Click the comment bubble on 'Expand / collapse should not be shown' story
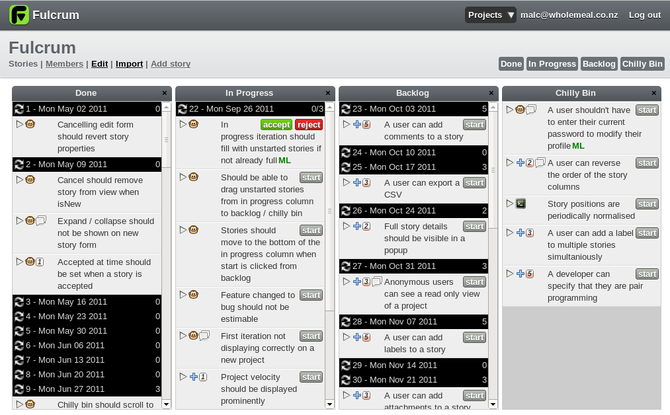 41,221
